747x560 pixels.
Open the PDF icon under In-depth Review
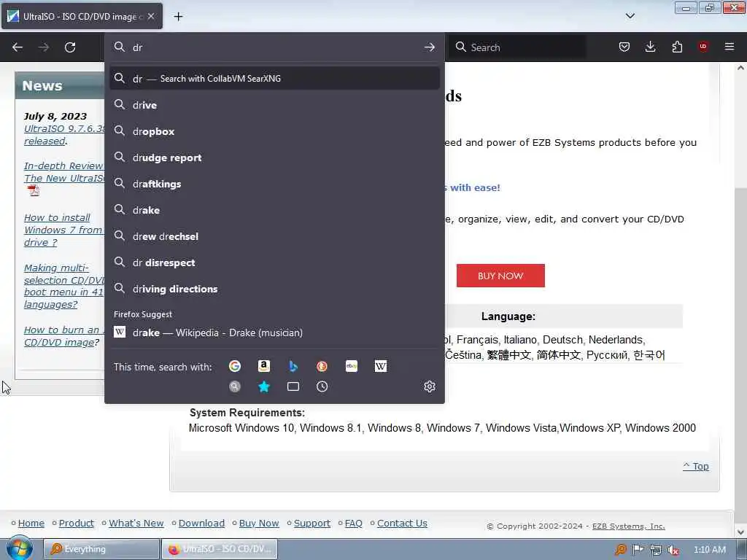tap(34, 190)
